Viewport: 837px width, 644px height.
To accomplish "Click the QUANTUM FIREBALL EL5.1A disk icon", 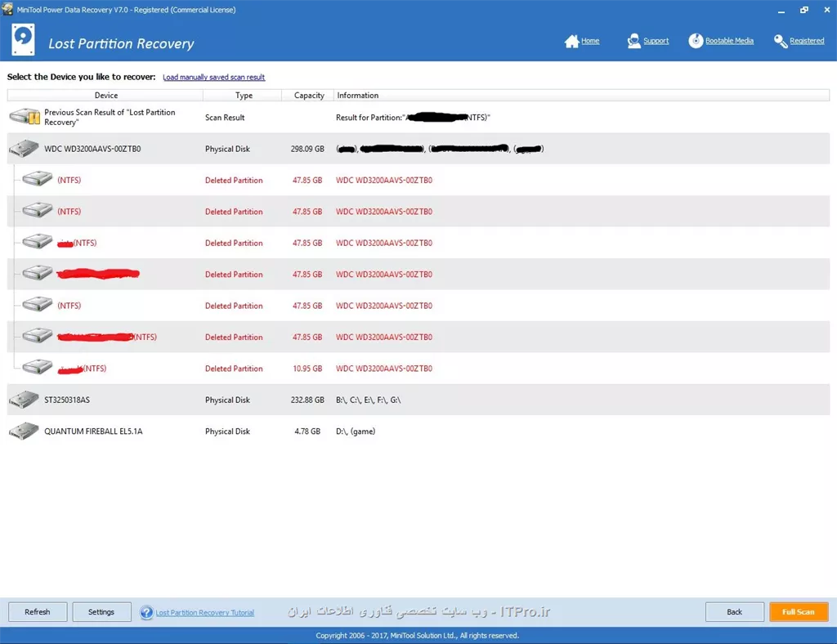I will (x=24, y=432).
